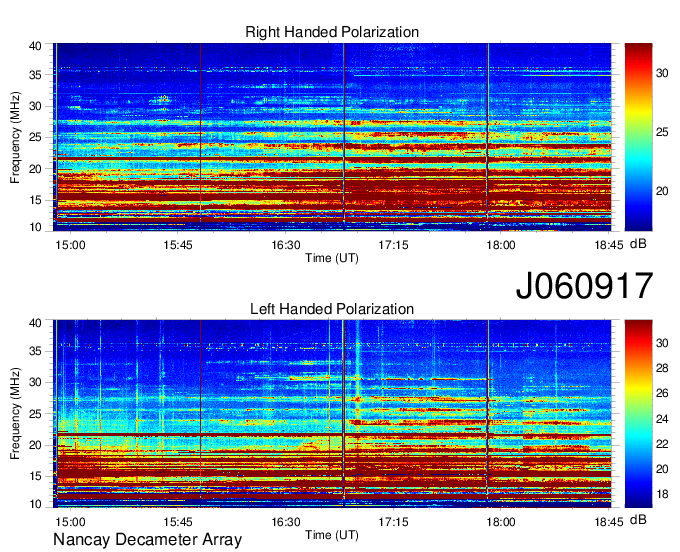Click the 30 frequency tick on the bottom plot
Viewport: 680px width, 552px height.
point(35,382)
